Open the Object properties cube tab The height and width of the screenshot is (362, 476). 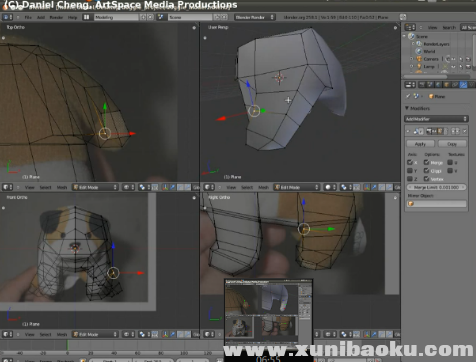(x=447, y=85)
